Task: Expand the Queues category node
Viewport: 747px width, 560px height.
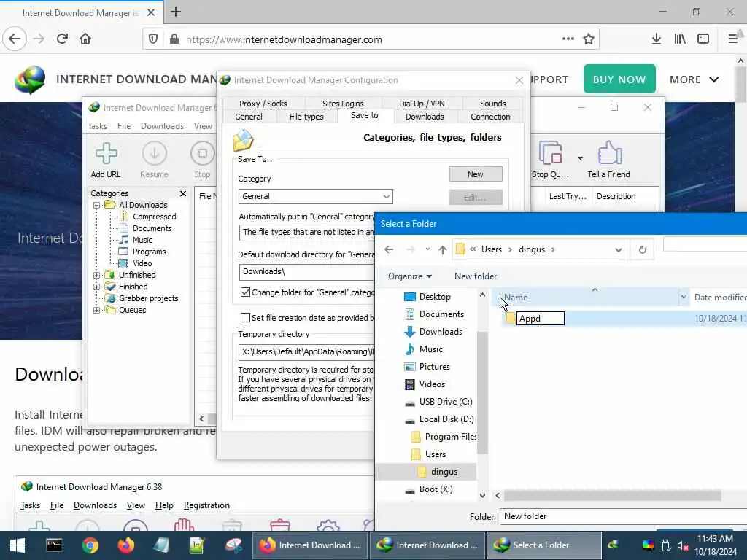Action: click(97, 310)
